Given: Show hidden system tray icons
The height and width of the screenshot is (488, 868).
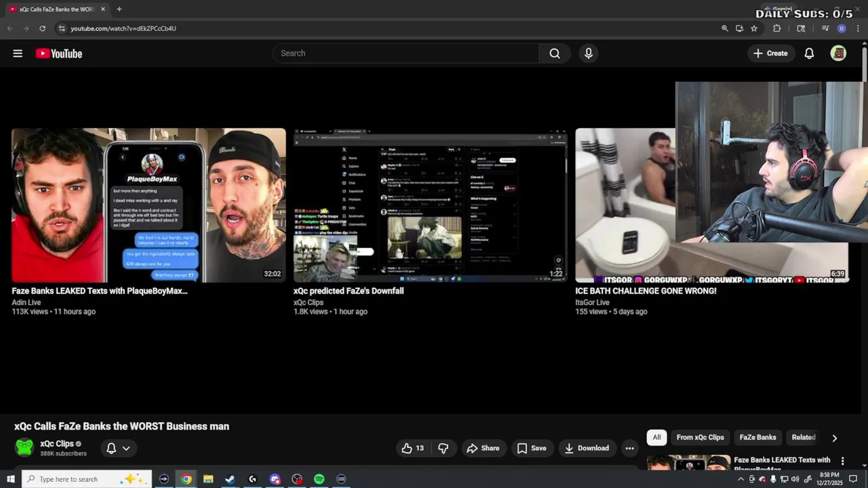Looking at the screenshot, I should (x=741, y=479).
